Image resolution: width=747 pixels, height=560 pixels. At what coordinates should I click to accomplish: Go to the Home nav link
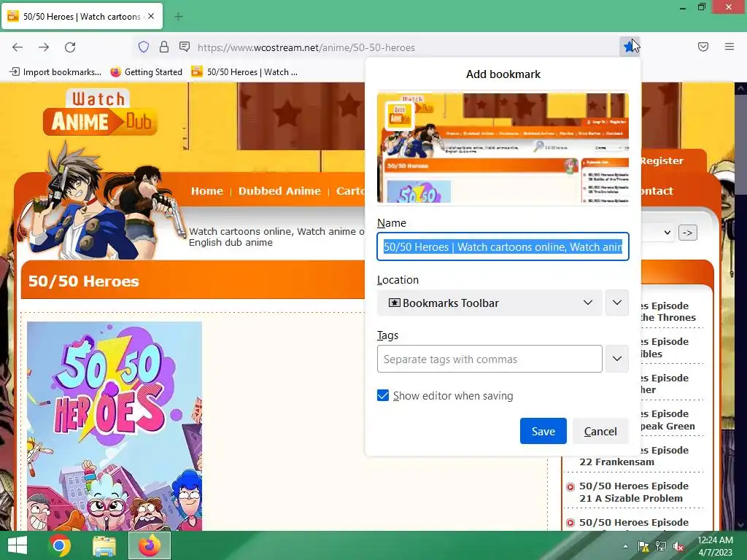(x=206, y=191)
